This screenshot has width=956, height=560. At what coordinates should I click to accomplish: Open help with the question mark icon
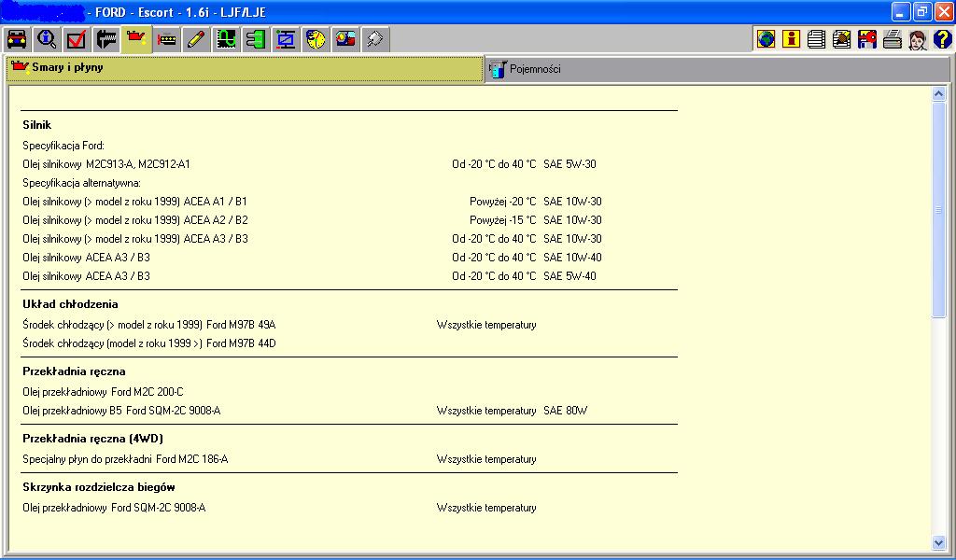tap(942, 39)
